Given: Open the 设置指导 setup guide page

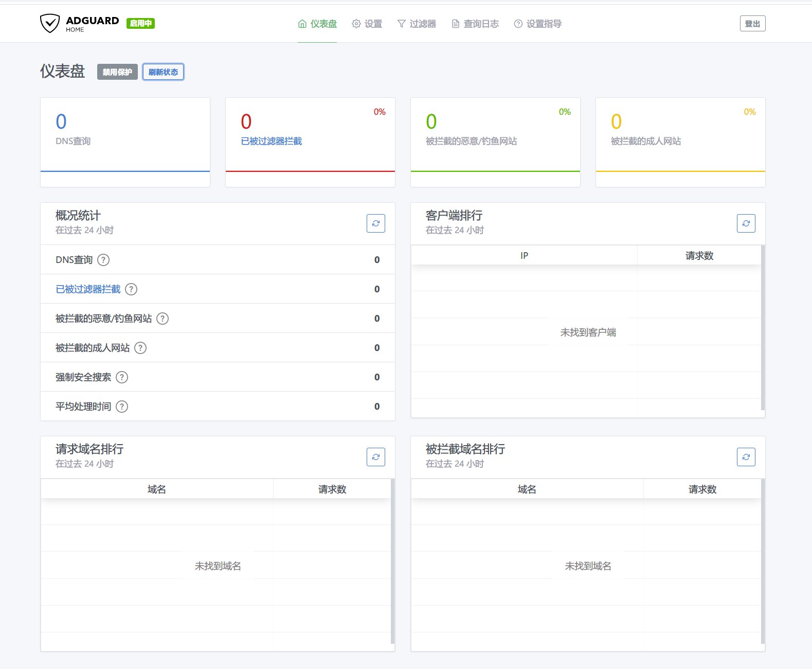Looking at the screenshot, I should (538, 24).
